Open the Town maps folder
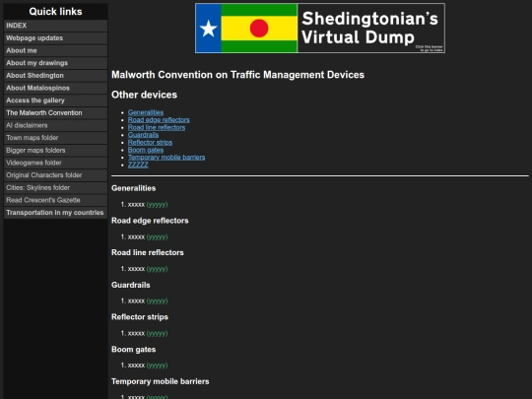532x399 pixels. pos(55,138)
